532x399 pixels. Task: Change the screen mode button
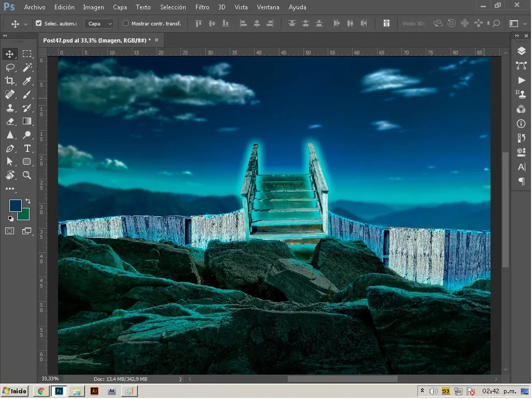coord(27,231)
